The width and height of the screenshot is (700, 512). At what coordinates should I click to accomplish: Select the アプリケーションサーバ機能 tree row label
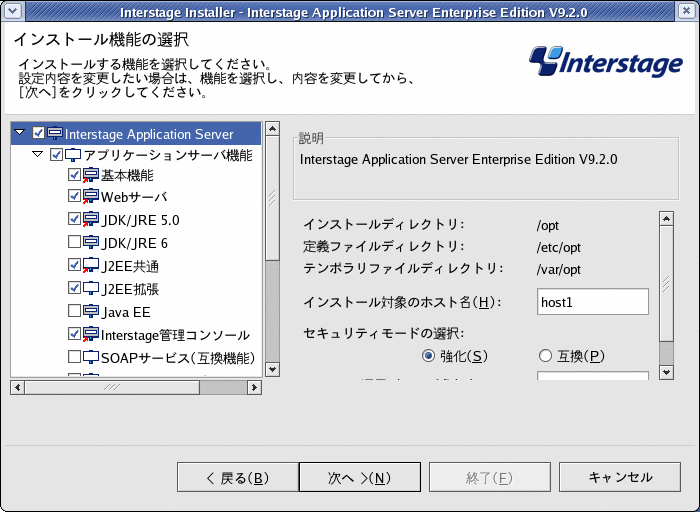point(168,155)
